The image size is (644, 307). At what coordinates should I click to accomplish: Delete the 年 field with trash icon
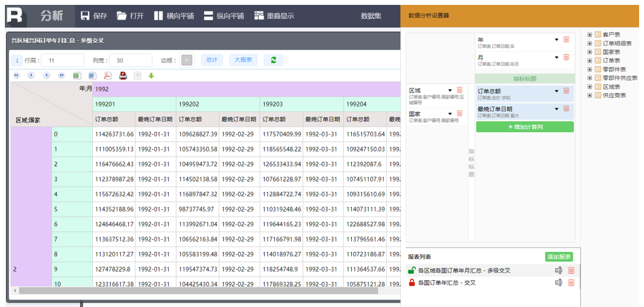566,40
